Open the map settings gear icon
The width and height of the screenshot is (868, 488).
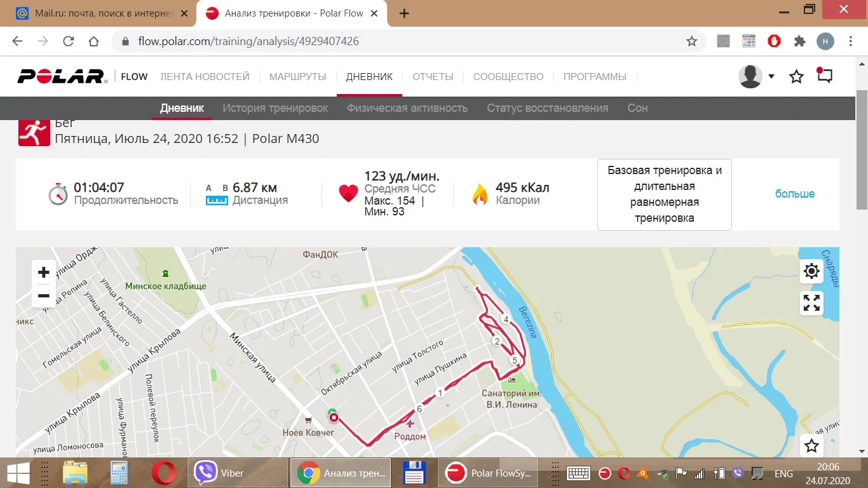pyautogui.click(x=811, y=271)
